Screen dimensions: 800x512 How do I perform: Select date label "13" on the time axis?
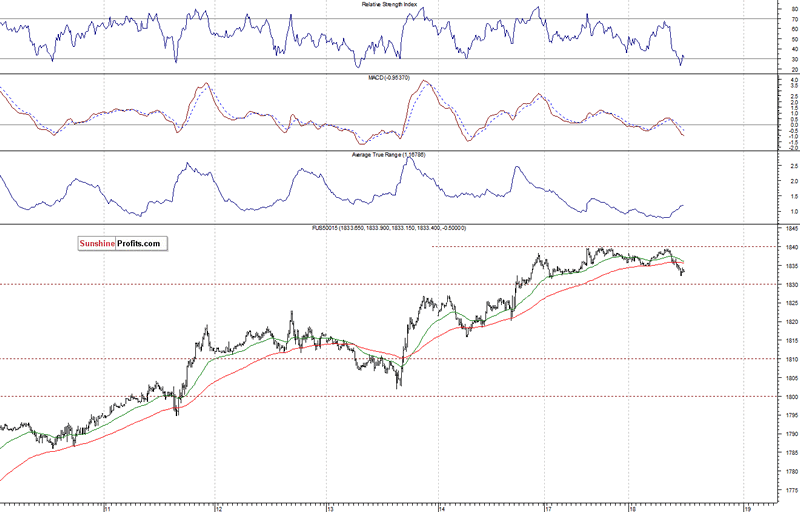tap(330, 509)
